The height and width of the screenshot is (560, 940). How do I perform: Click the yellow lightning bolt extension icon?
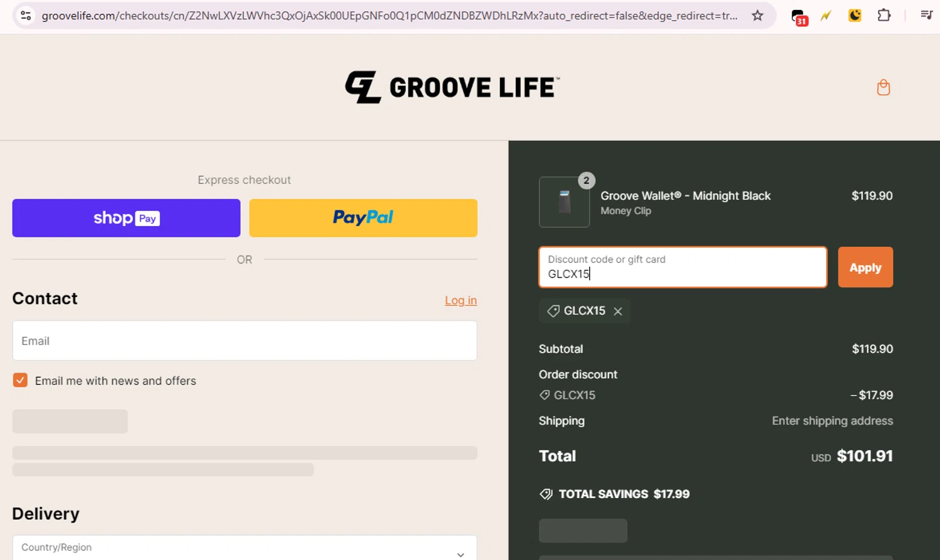826,16
